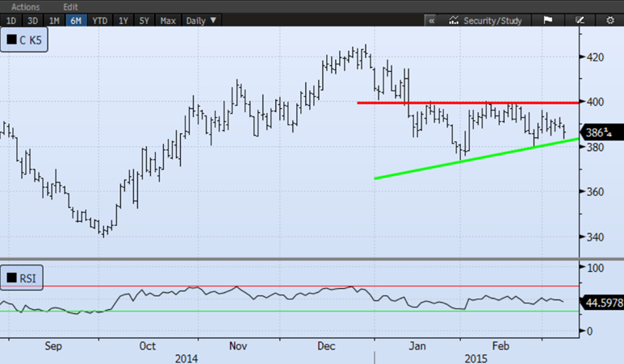This screenshot has height=364, width=624.
Task: Click the flag events icon
Action: tap(547, 20)
